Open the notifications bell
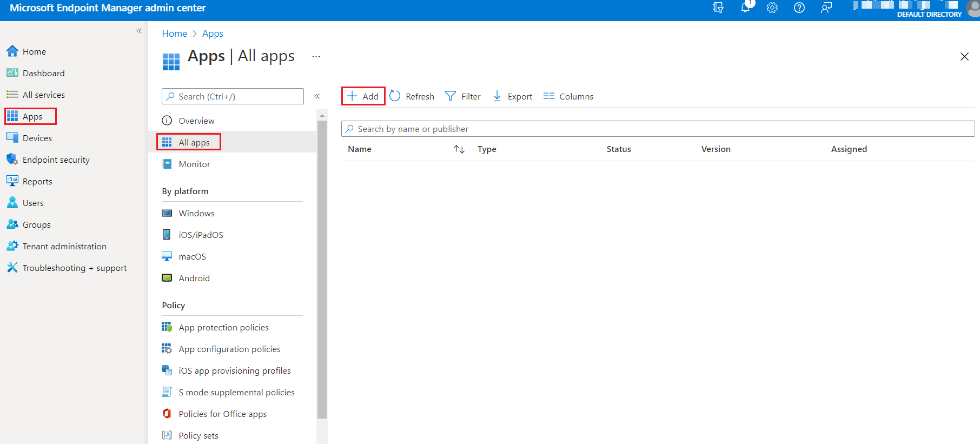This screenshot has height=444, width=980. 746,7
